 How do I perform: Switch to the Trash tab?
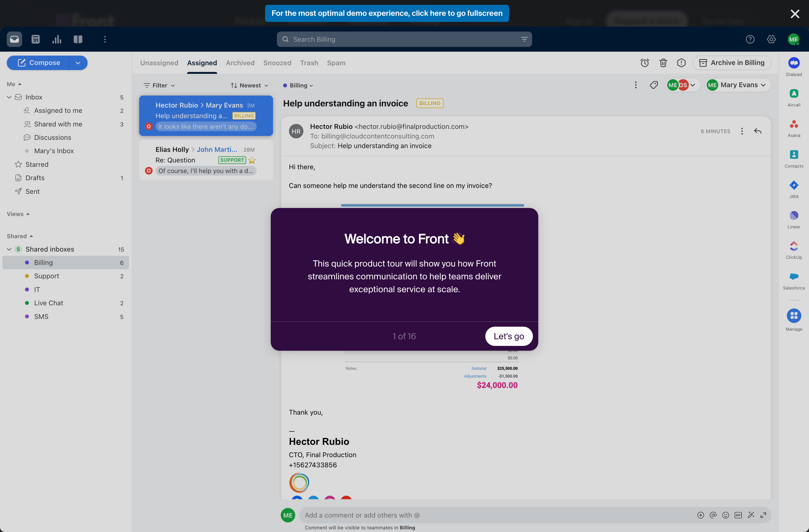coord(309,63)
